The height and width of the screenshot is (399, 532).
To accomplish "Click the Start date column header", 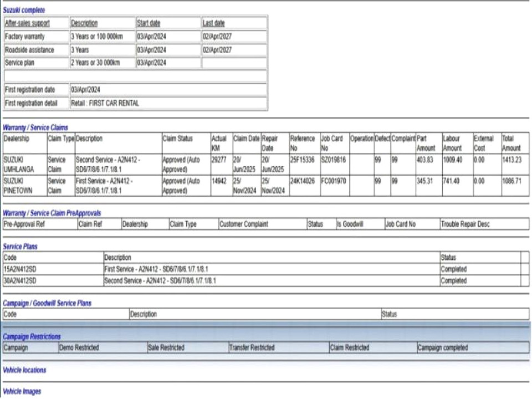I will click(149, 23).
